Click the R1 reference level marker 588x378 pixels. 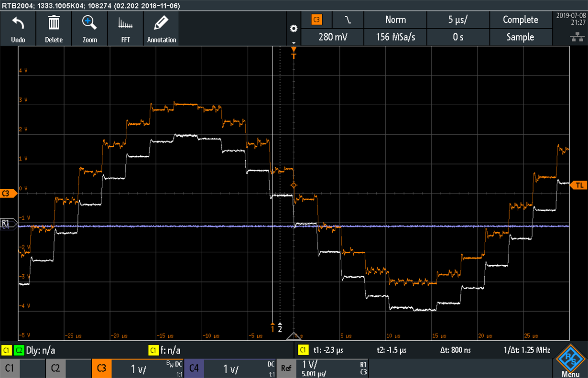pos(8,223)
